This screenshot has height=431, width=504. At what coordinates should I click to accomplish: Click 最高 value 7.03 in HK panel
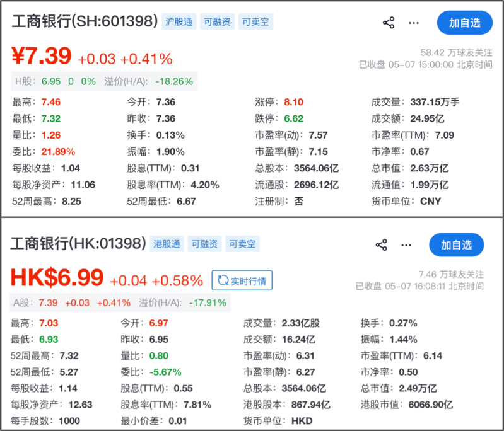coord(49,323)
